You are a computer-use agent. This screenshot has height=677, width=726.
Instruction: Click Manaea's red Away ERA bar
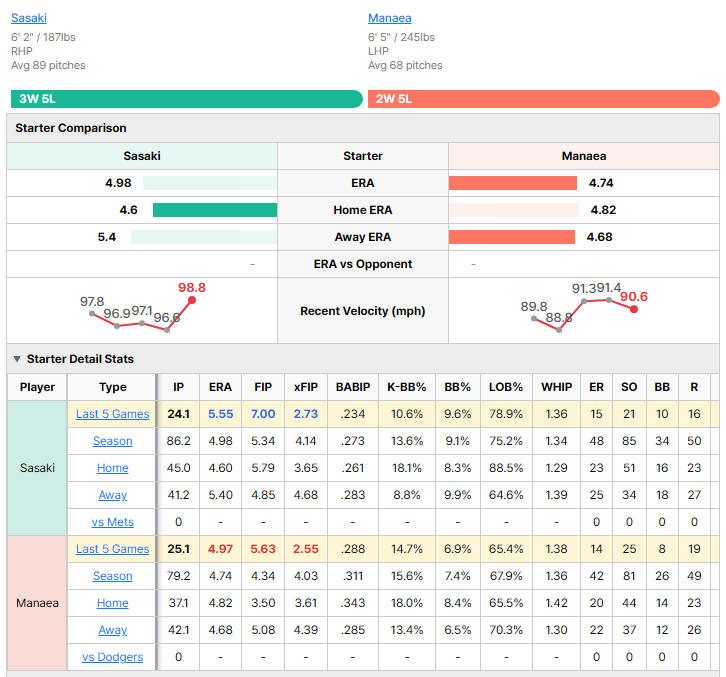[512, 237]
